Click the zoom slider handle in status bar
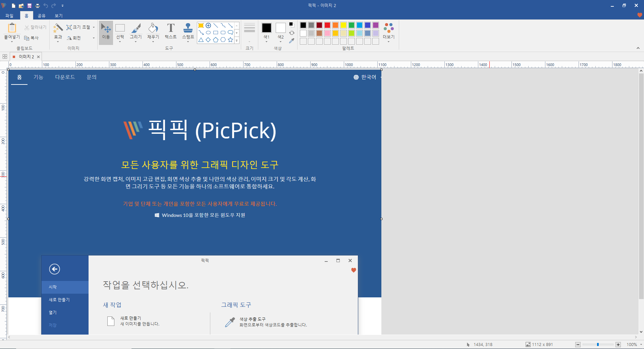This screenshot has height=349, width=644. pyautogui.click(x=598, y=345)
